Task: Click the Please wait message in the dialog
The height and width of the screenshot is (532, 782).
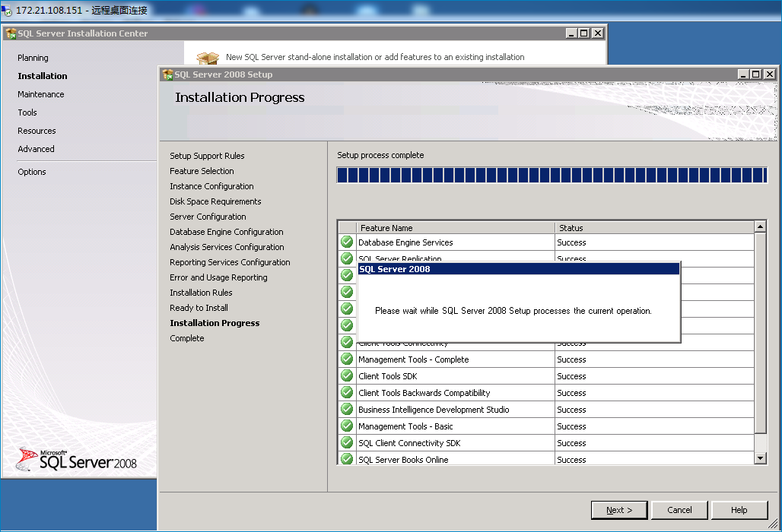Action: click(x=513, y=311)
